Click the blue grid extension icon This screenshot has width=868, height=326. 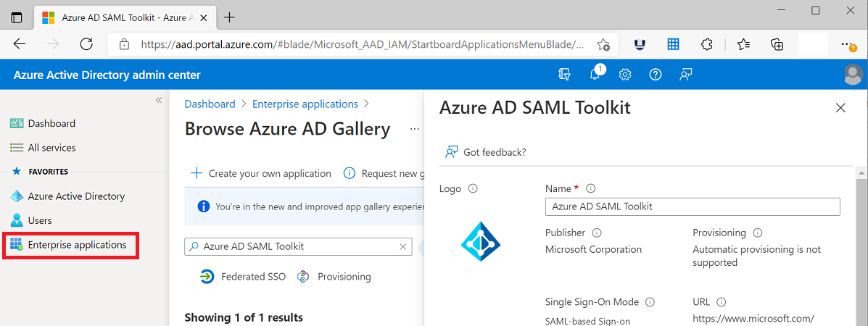(x=673, y=44)
